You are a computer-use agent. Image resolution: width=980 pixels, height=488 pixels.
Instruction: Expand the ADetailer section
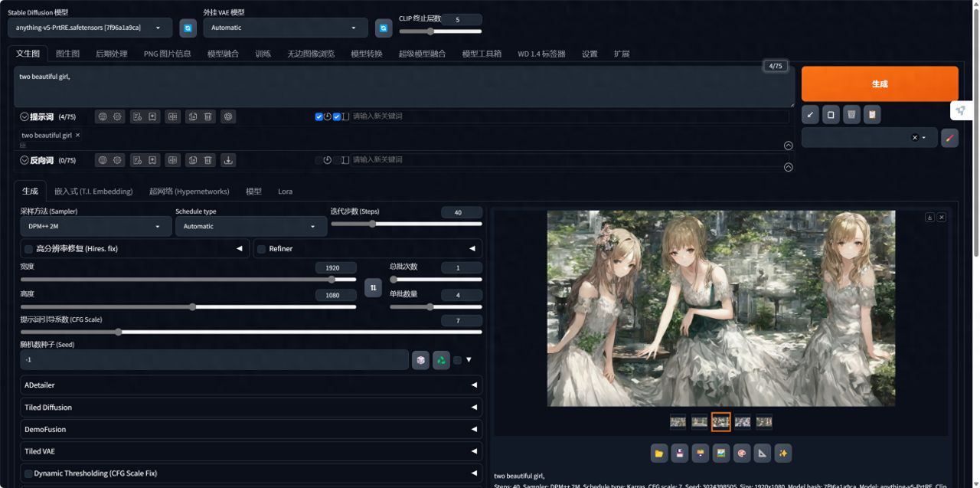coord(251,385)
